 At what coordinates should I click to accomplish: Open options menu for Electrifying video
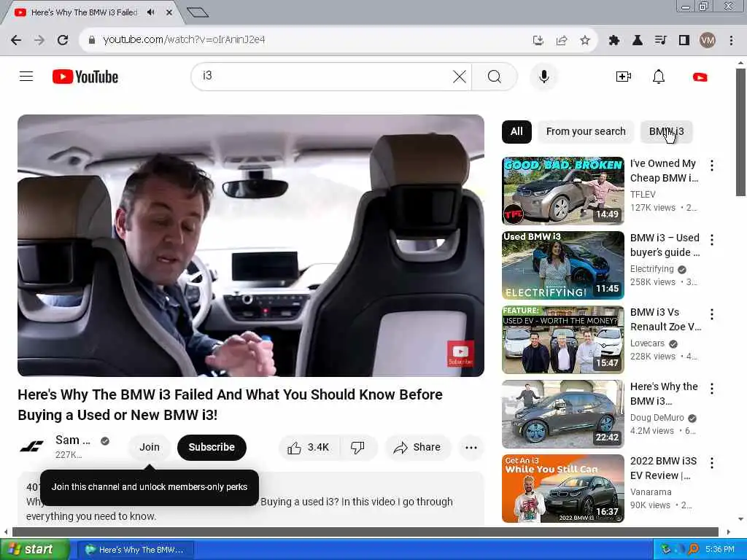[712, 239]
